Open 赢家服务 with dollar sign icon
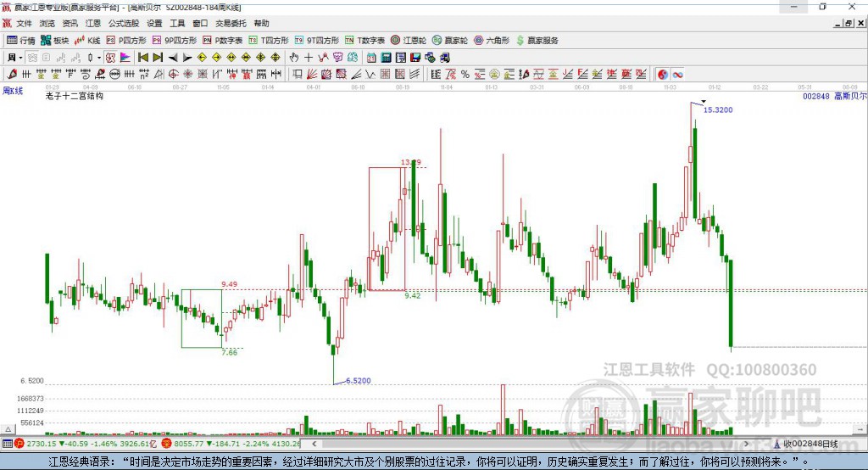 (537, 41)
